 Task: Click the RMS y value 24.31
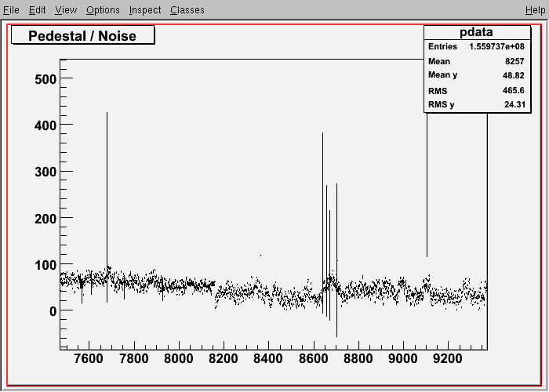pos(514,104)
